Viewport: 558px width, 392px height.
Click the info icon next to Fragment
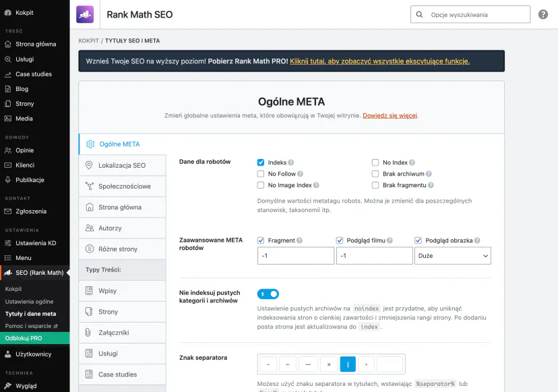point(299,240)
